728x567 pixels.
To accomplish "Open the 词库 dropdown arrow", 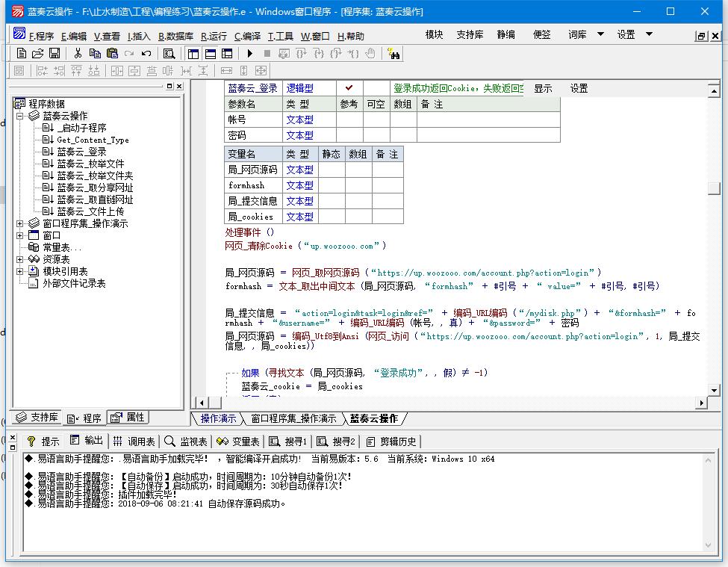I will [x=600, y=34].
